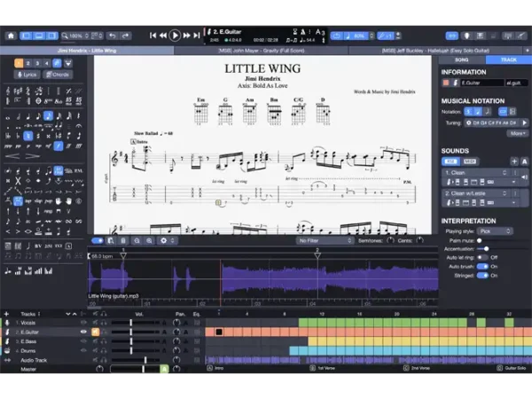Turn on Auto let ring
The width and height of the screenshot is (532, 399).
tap(482, 257)
